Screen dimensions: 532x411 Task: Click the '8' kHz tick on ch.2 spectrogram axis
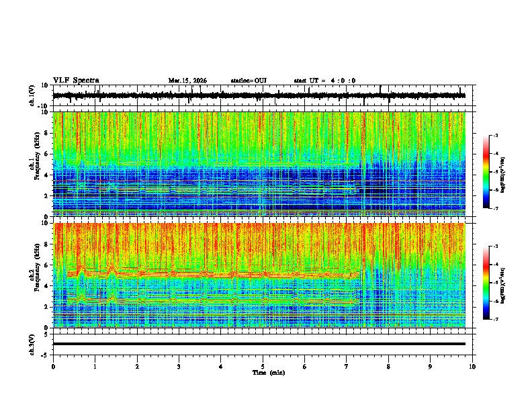[46, 244]
